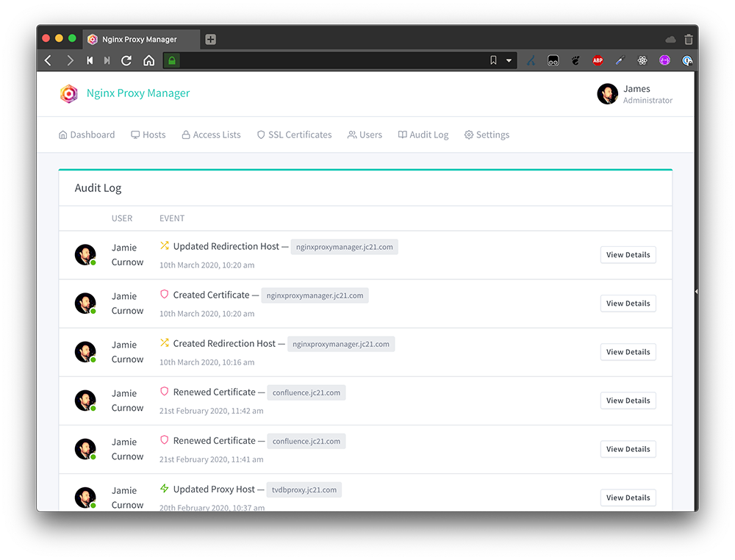
Task: Open the bookmarks dropdown arrow
Action: pos(508,60)
